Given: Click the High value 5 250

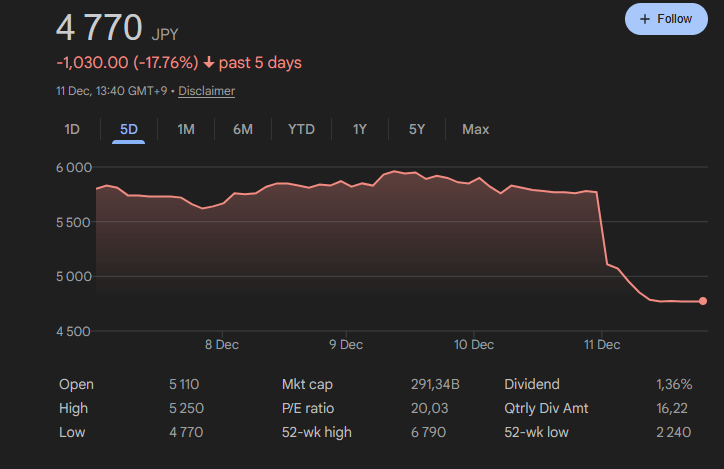Looking at the screenshot, I should pos(186,408).
